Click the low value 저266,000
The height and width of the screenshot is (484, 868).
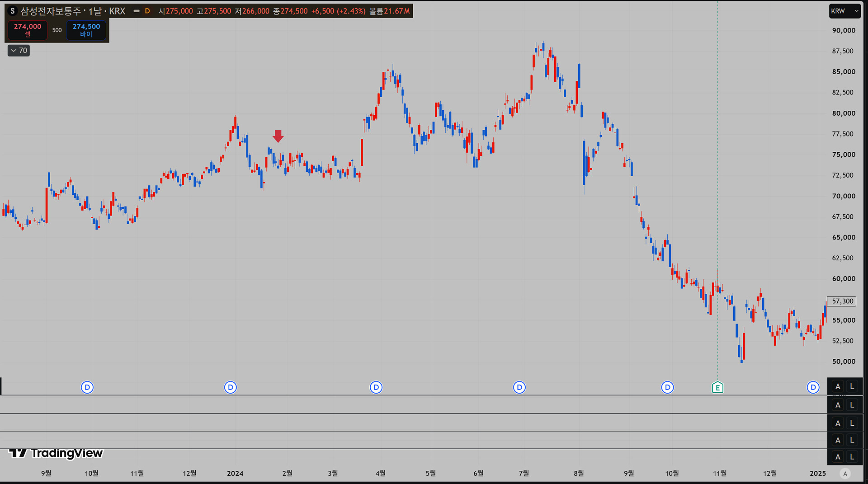click(x=252, y=11)
